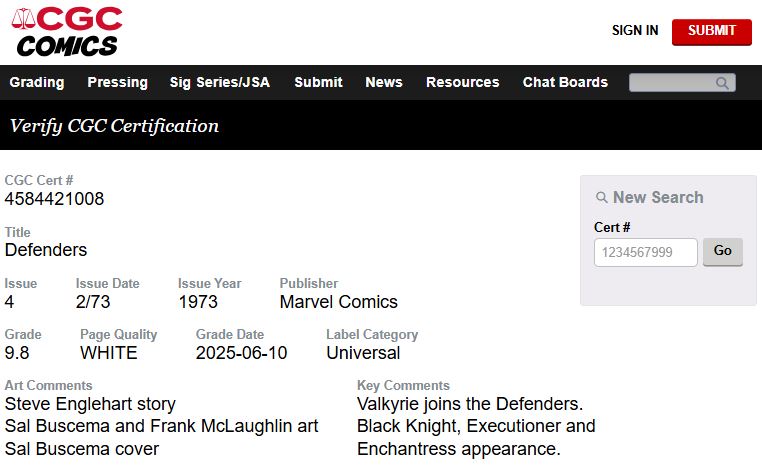Image resolution: width=762 pixels, height=466 pixels.
Task: Expand the Resources menu
Action: (462, 82)
